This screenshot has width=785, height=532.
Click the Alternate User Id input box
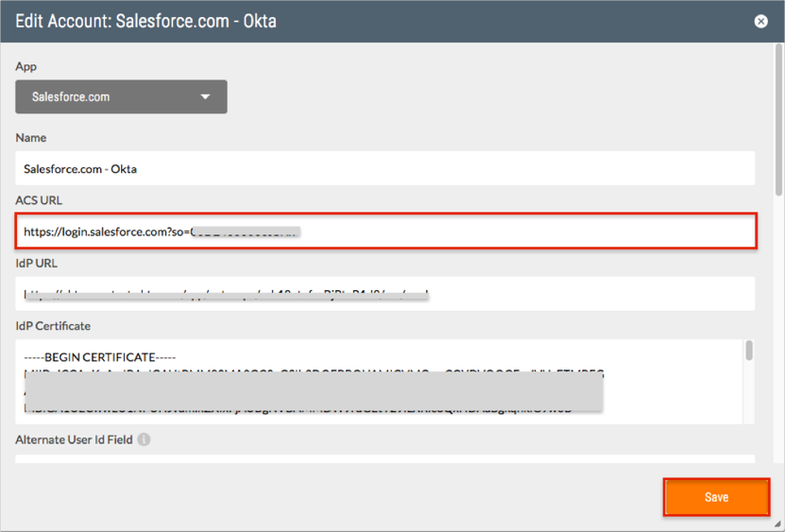385,462
